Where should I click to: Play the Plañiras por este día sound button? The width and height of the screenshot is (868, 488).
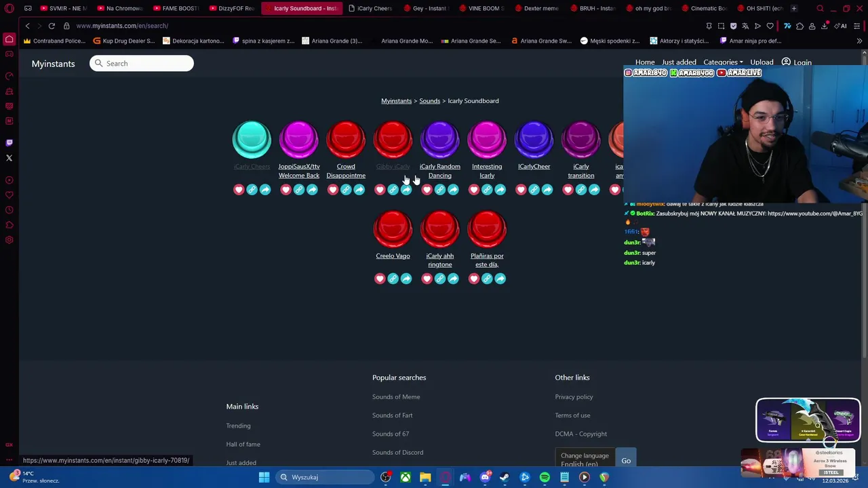click(x=487, y=228)
